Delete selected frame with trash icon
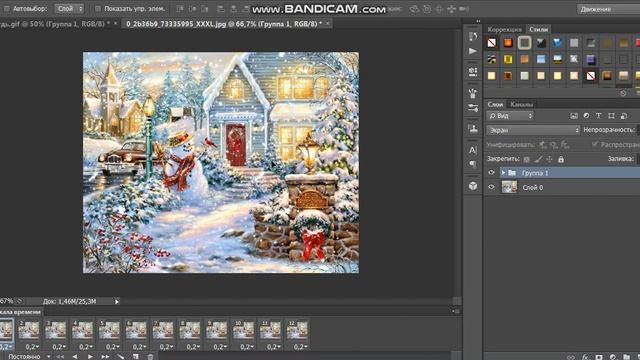Image resolution: width=640 pixels, height=360 pixels. click(150, 356)
